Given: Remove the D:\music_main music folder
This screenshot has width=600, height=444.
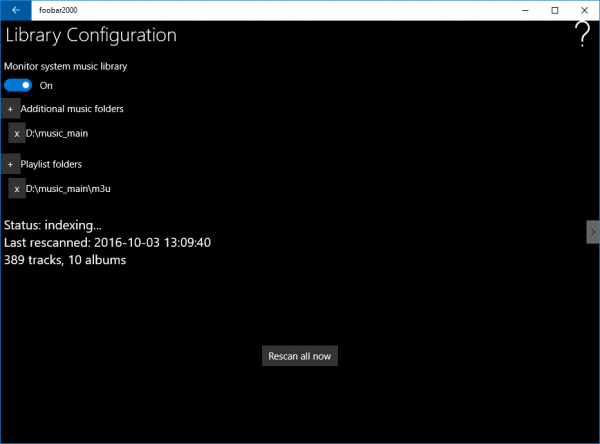Looking at the screenshot, I should 17,133.
